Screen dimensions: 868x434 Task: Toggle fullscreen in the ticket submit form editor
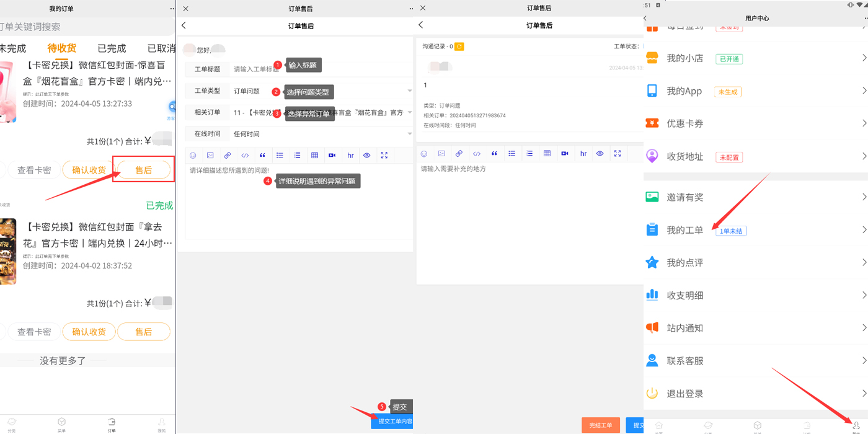(x=384, y=156)
